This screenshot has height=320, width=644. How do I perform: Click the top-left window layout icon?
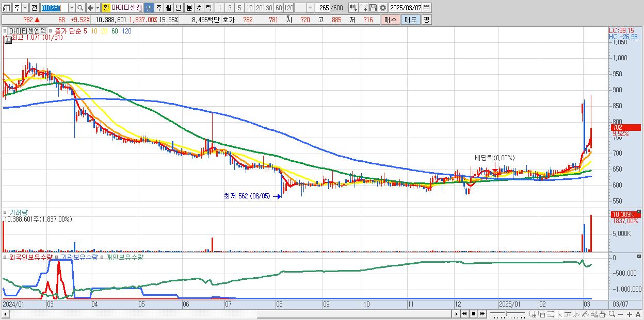coord(6,8)
